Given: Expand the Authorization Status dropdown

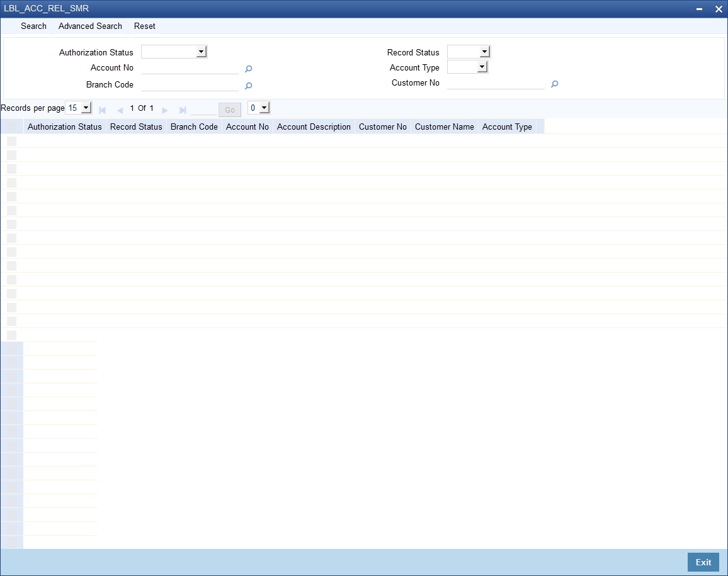Looking at the screenshot, I should coord(174,52).
